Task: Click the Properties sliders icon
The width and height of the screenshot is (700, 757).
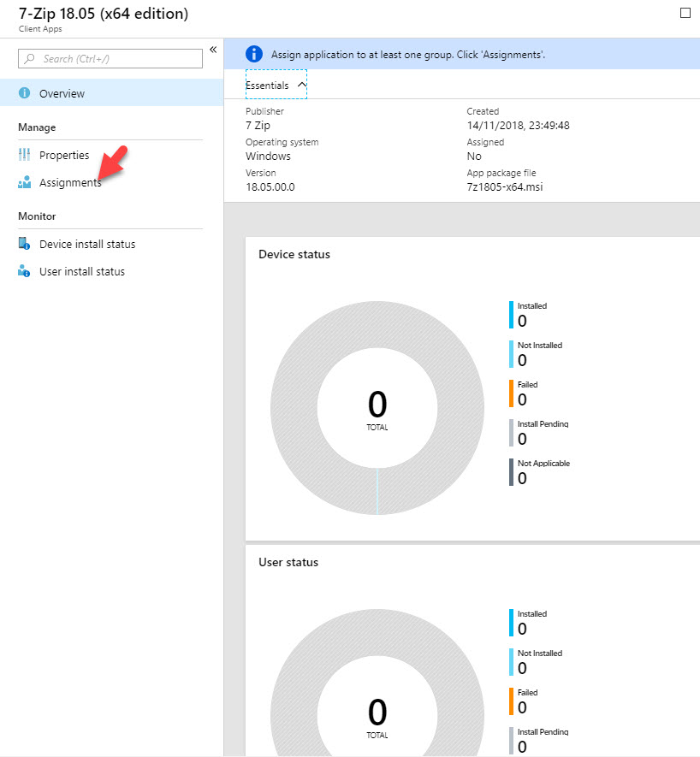Action: [24, 155]
